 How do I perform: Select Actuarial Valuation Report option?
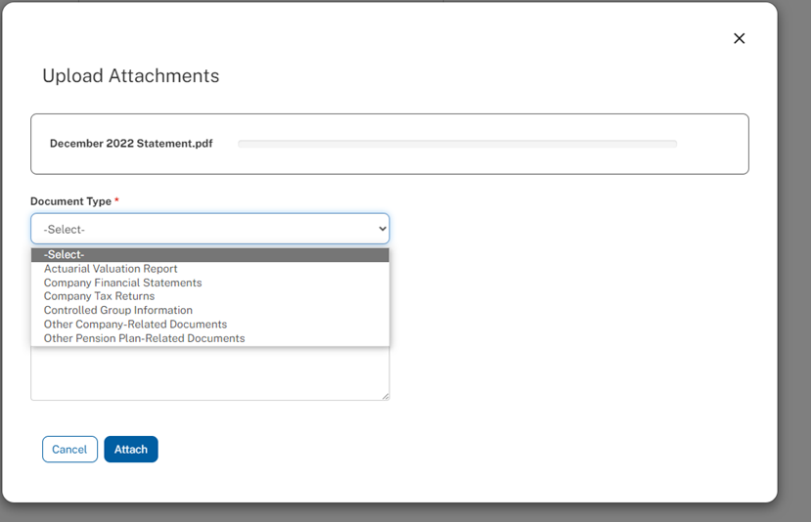209,269
